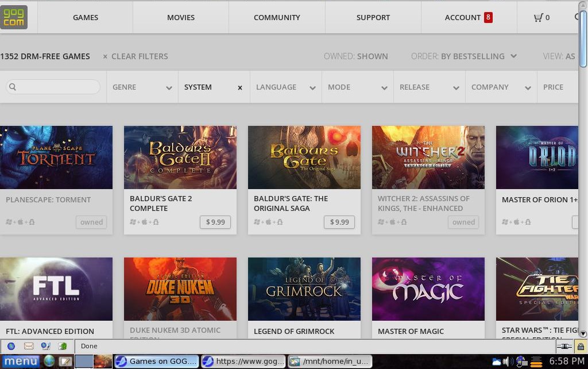Open Baldur's Gate II Complete cover image
This screenshot has width=588, height=369.
pos(180,157)
